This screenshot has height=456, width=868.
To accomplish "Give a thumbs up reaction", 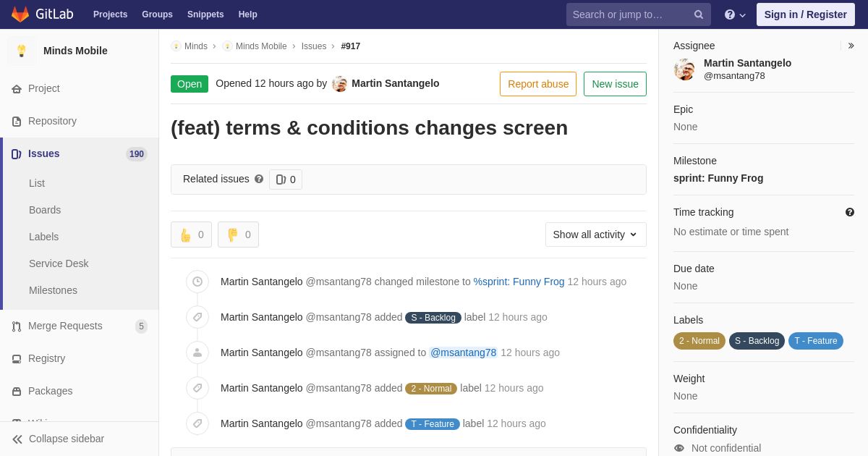I will [191, 235].
